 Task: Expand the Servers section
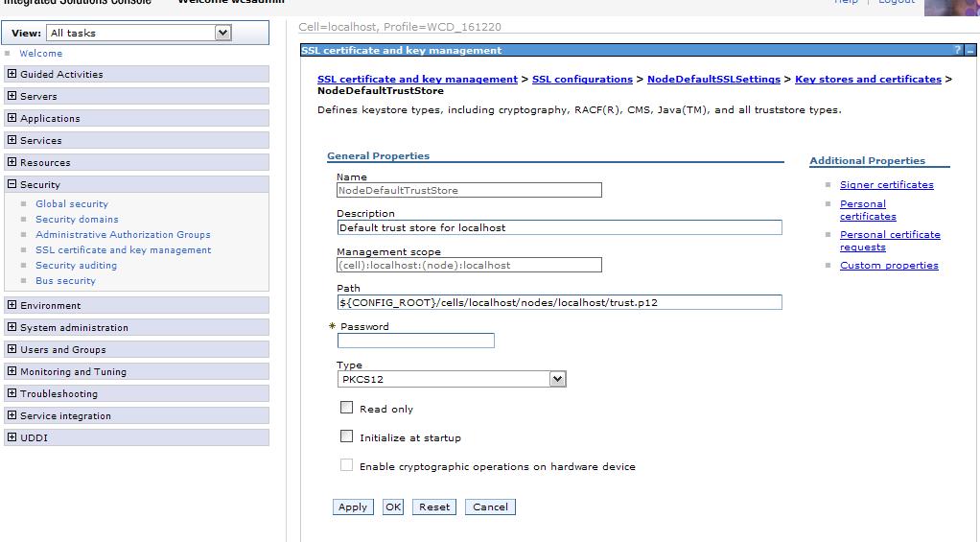point(12,96)
